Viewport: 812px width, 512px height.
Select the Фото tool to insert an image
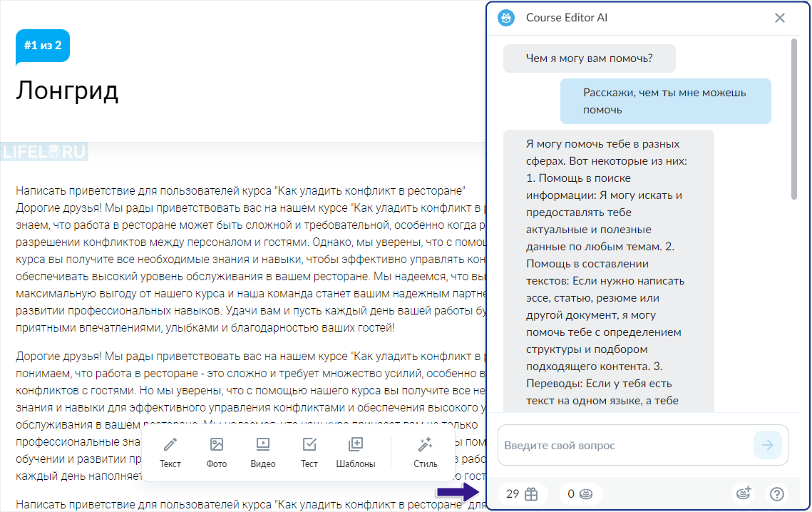[217, 453]
